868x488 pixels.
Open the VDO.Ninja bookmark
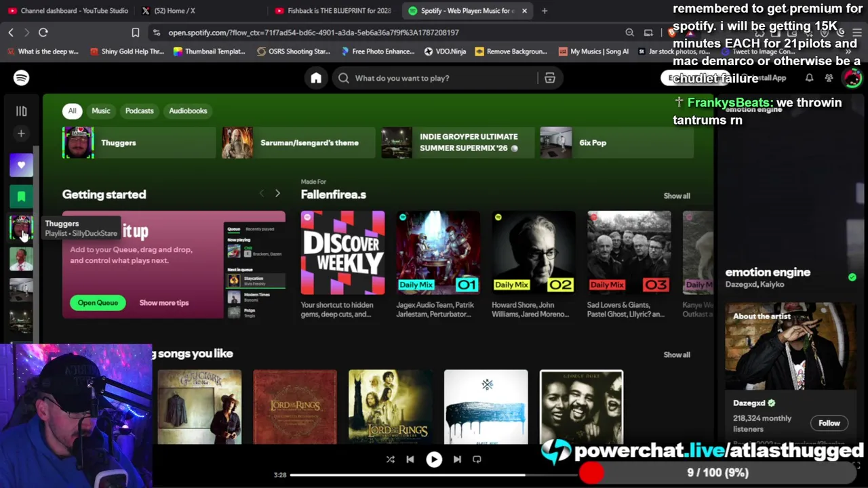coord(445,52)
